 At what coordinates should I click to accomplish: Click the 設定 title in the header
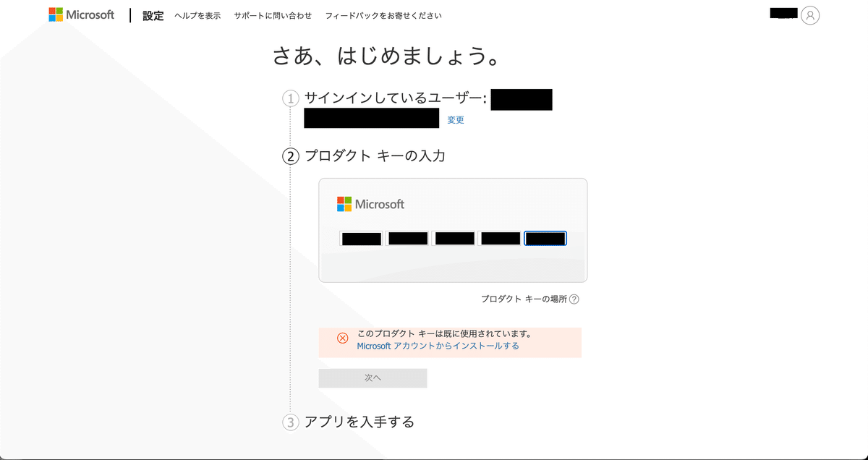point(153,16)
